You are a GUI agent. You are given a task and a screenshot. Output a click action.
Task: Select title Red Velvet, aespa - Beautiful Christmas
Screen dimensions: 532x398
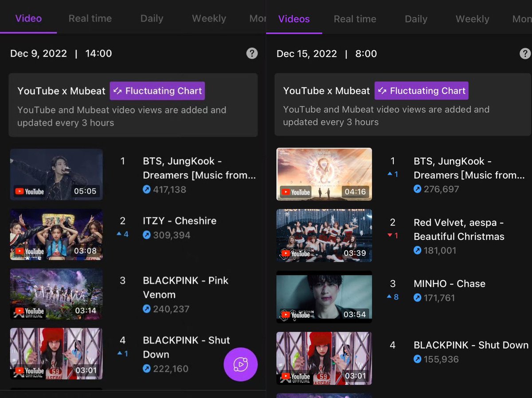pyautogui.click(x=459, y=230)
